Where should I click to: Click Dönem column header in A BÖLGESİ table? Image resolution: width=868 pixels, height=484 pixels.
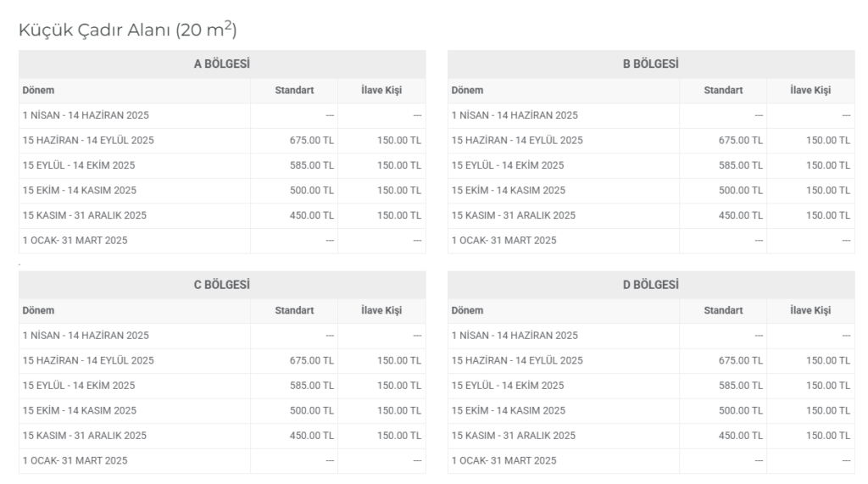[x=38, y=91]
